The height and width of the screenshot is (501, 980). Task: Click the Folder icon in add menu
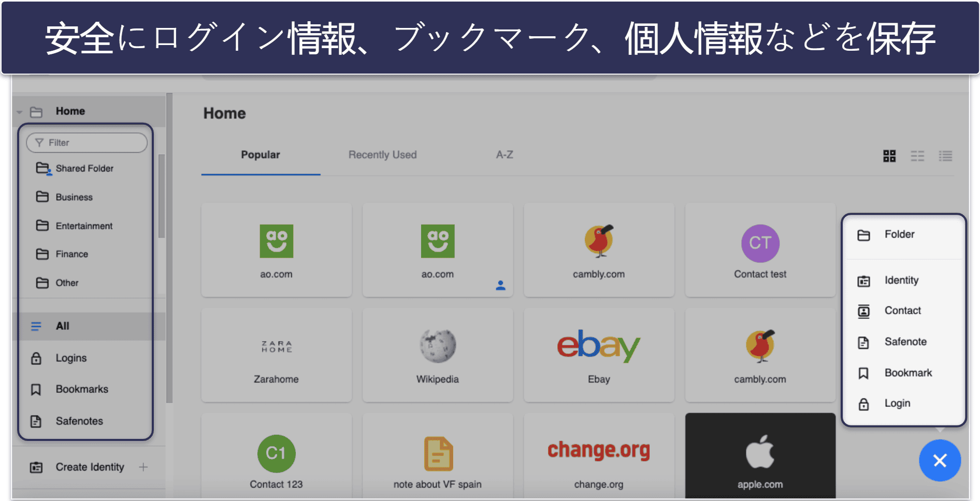pyautogui.click(x=863, y=235)
